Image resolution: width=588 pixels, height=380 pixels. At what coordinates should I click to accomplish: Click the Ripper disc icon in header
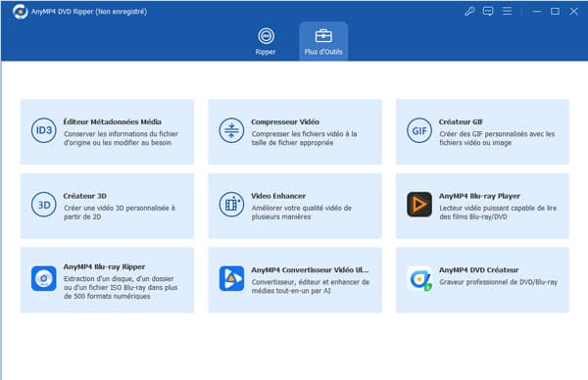(x=266, y=36)
